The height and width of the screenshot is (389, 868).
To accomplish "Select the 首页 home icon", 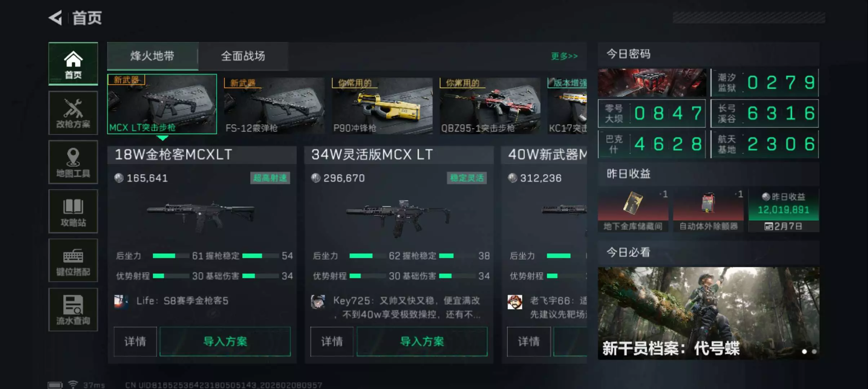I will tap(73, 64).
